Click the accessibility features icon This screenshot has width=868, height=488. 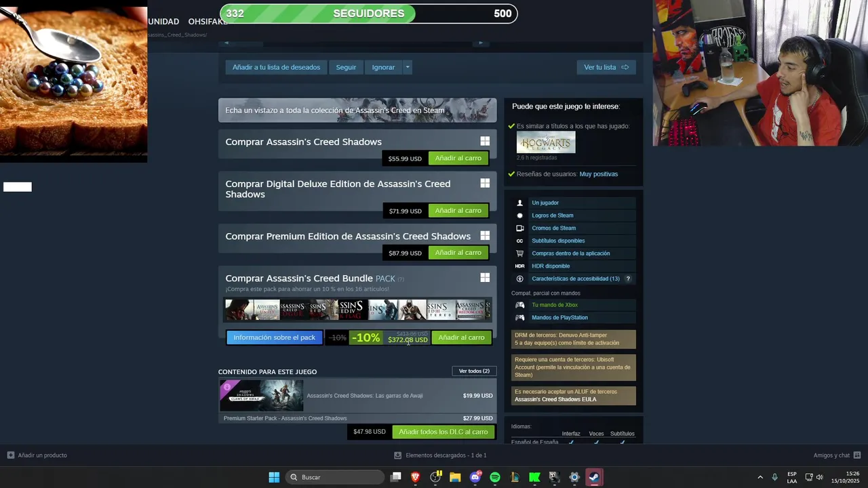click(519, 279)
